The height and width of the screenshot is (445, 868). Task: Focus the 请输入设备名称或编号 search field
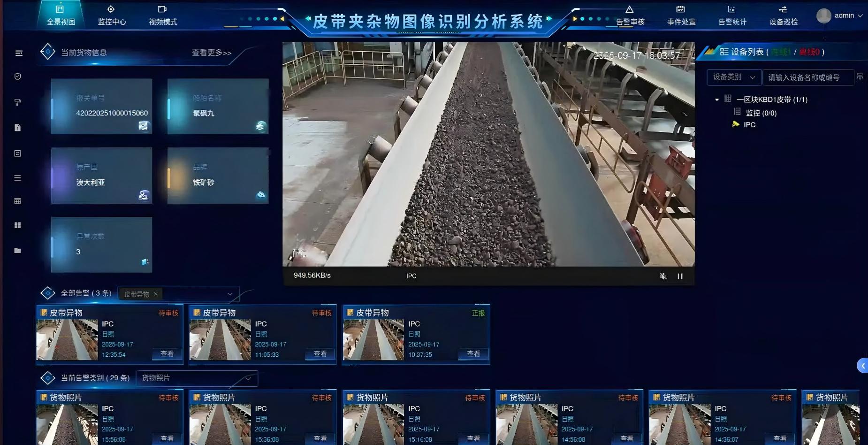(x=808, y=77)
